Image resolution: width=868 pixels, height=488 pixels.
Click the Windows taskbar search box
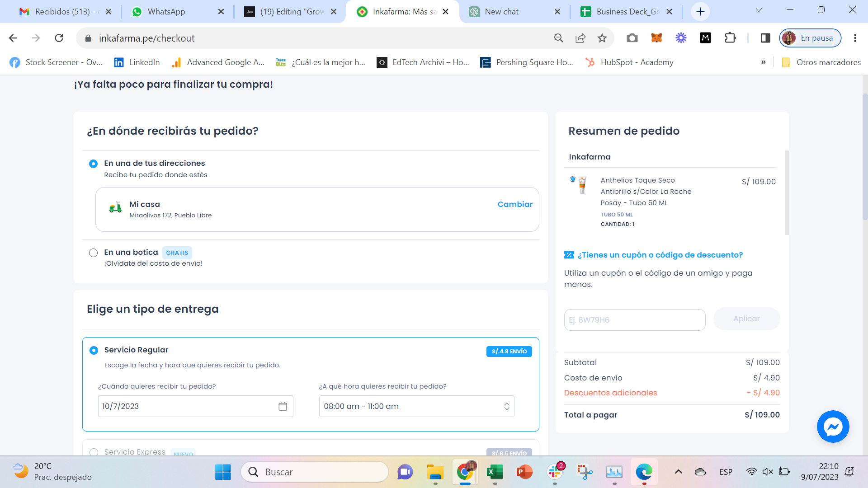click(315, 472)
